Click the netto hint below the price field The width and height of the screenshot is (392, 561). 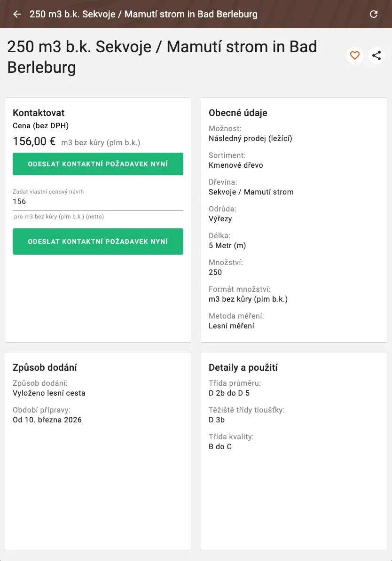pyautogui.click(x=59, y=217)
